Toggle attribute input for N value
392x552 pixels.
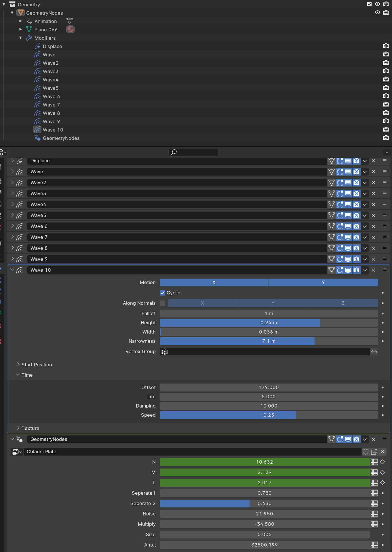[374, 462]
